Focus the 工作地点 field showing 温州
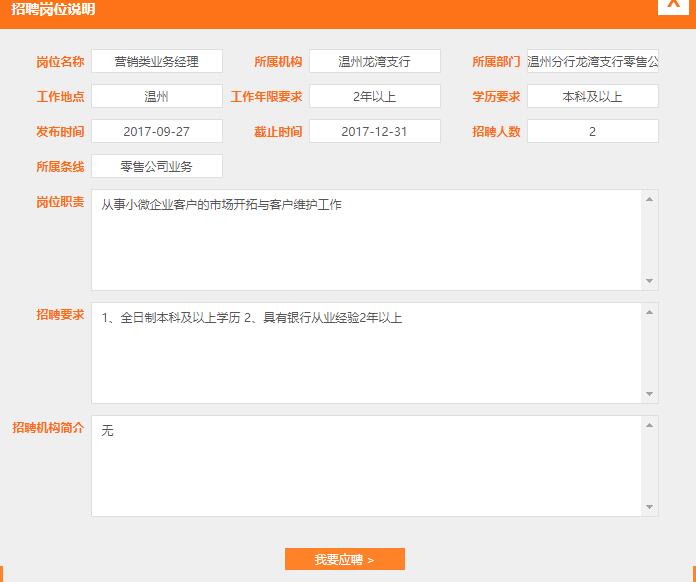The height and width of the screenshot is (582, 696). click(x=156, y=97)
